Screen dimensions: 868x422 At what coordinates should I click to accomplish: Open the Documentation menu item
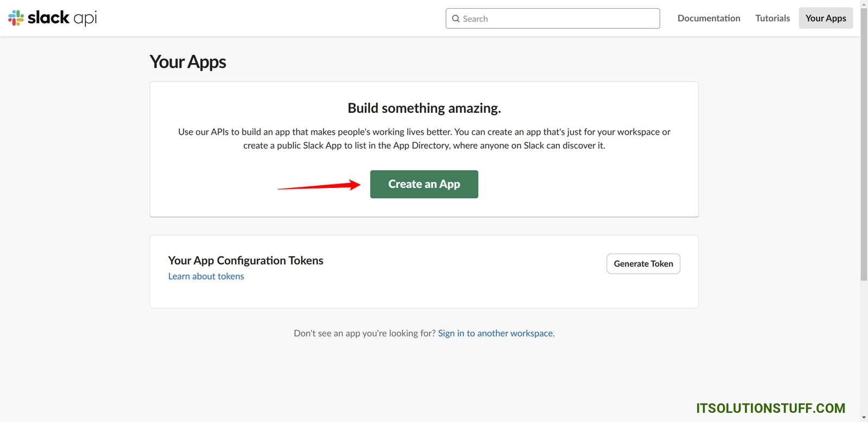(709, 18)
